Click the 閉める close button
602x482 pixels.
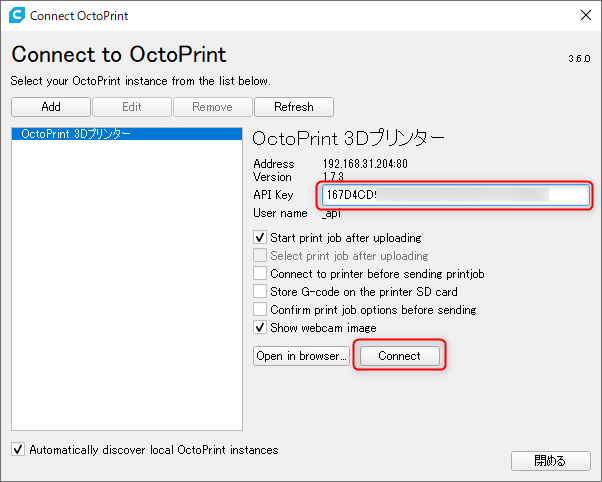pos(551,461)
